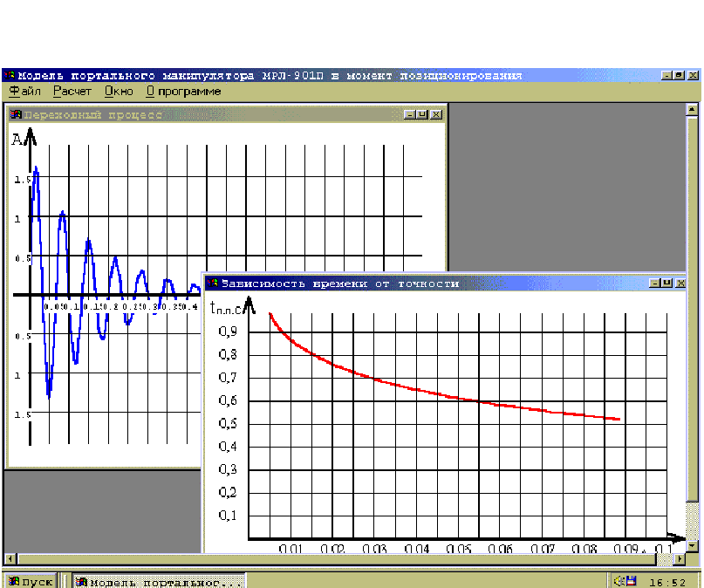This screenshot has width=704, height=588.
Task: Click the Зависимость времени window system icon
Action: pyautogui.click(x=212, y=283)
